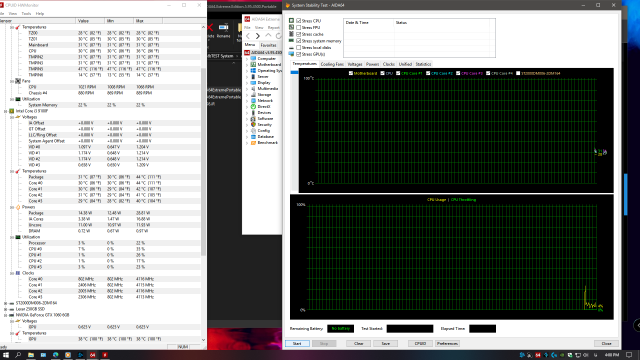Viewport: 640px width, 360px height.
Task: Toggle the Stress FPU checkbox
Action: (298, 27)
